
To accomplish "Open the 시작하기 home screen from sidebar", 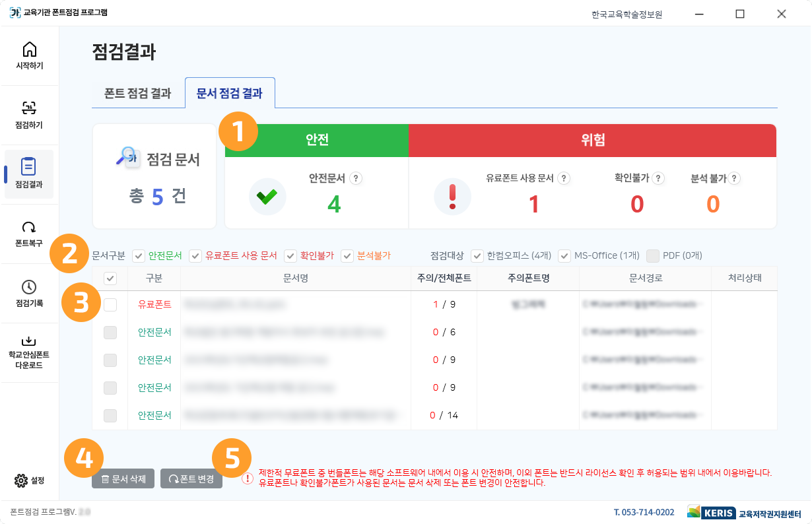I will click(29, 56).
